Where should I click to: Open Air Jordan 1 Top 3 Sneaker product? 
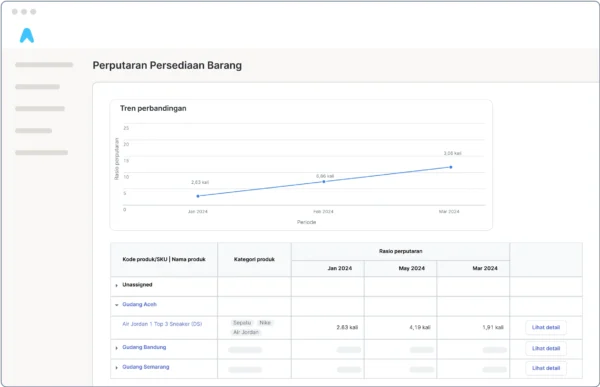[162, 324]
